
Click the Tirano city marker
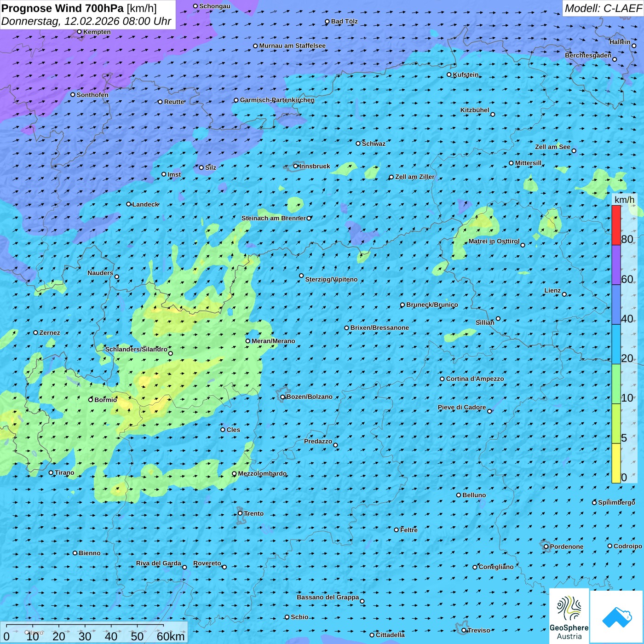[x=51, y=472]
